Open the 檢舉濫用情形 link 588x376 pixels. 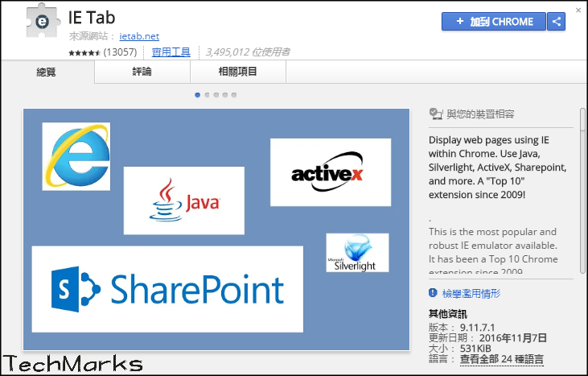point(471,293)
